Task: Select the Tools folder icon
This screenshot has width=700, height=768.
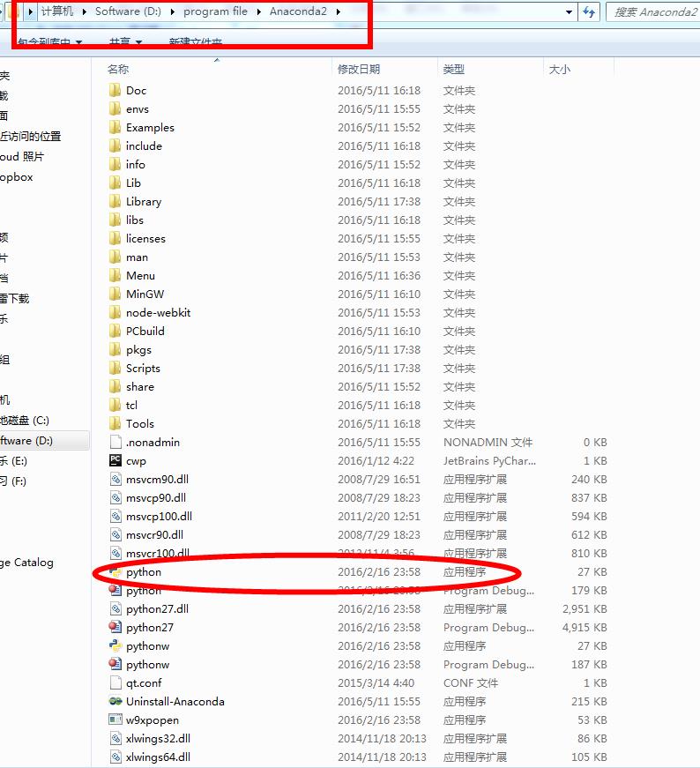Action: point(115,423)
